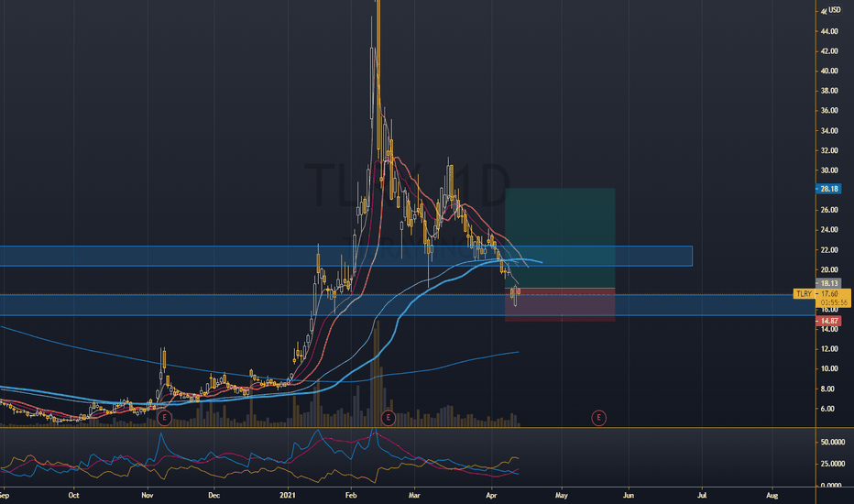854x504 pixels.
Task: Click the Mar label on the time axis
Action: (x=414, y=495)
